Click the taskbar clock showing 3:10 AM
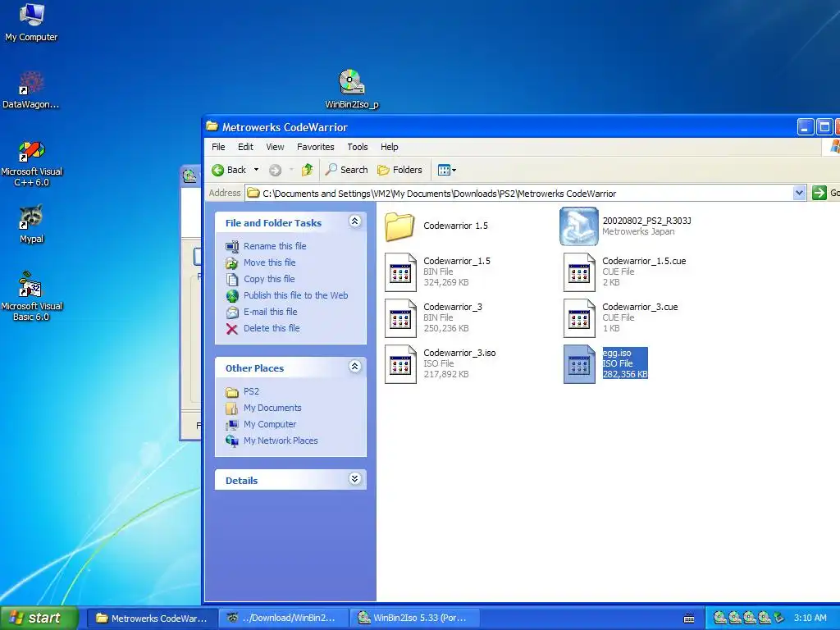The width and height of the screenshot is (840, 630). (810, 618)
